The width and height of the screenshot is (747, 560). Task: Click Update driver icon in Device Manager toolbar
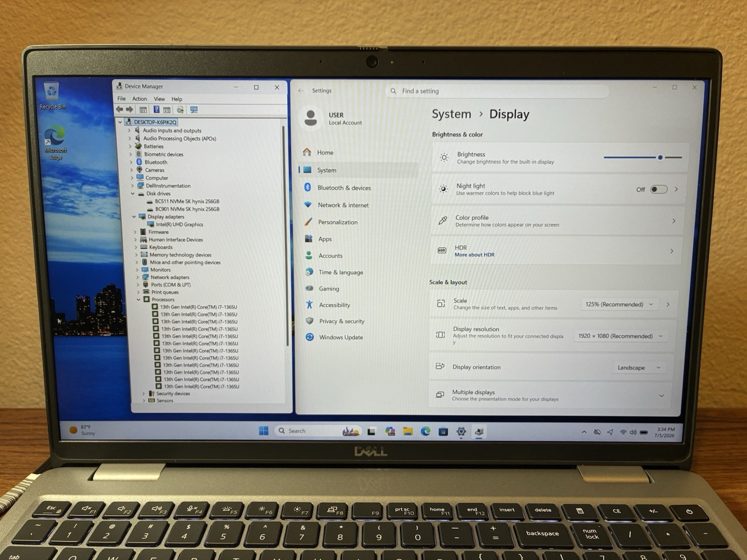[x=180, y=110]
